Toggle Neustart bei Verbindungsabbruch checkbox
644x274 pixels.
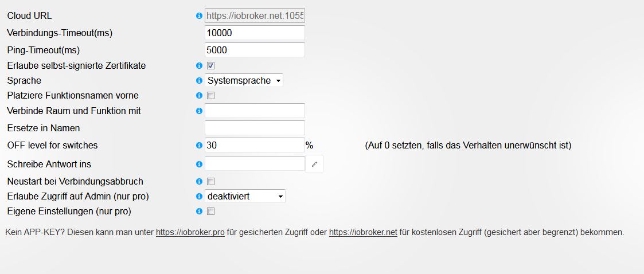point(210,182)
